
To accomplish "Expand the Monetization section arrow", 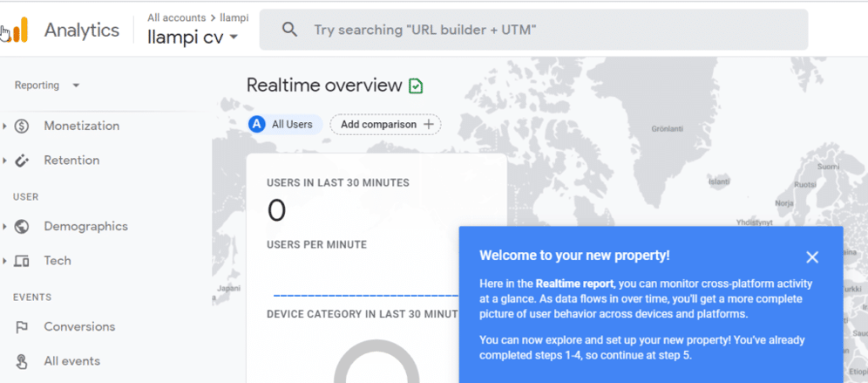I will [x=4, y=127].
